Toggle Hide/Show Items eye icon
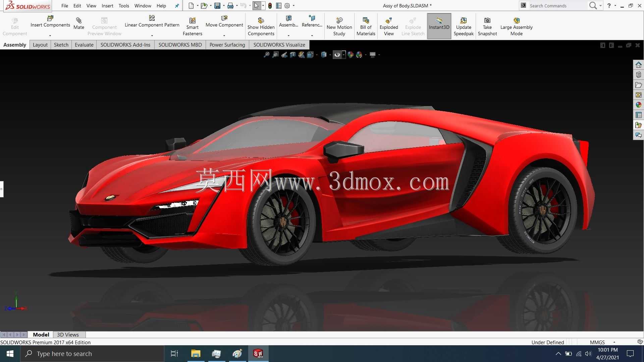Image resolution: width=644 pixels, height=362 pixels. point(337,55)
